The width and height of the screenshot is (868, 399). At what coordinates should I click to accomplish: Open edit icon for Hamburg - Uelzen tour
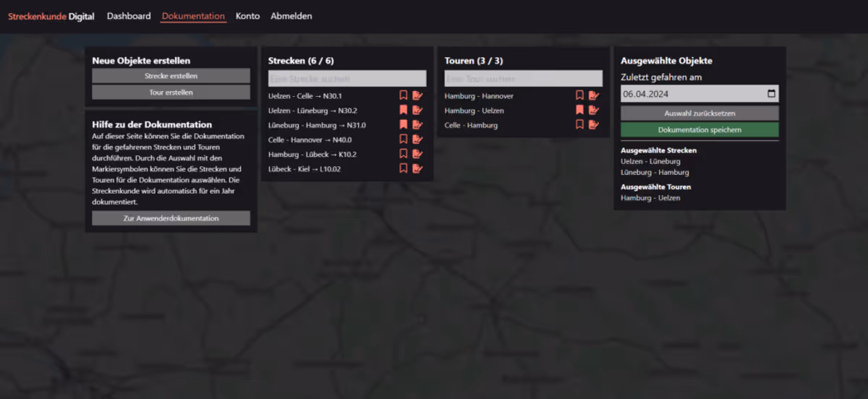coord(594,110)
